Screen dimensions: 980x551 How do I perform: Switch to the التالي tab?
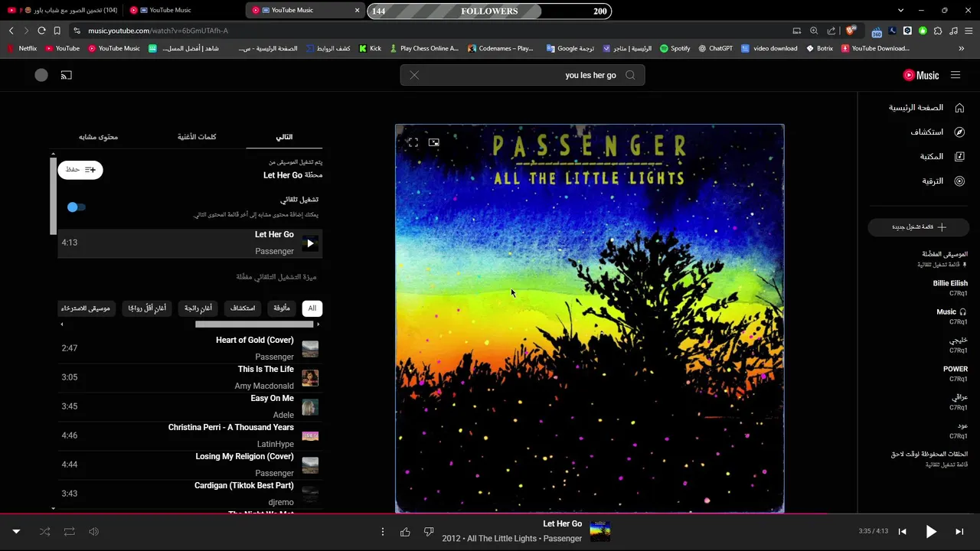[284, 137]
